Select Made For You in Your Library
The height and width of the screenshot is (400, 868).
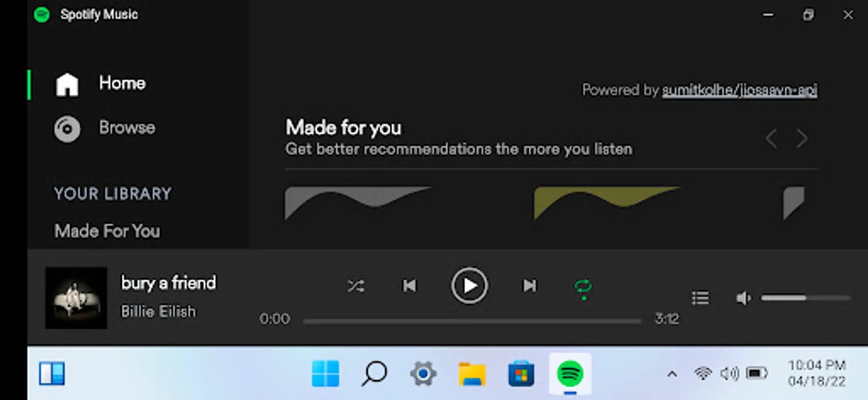[x=107, y=231]
